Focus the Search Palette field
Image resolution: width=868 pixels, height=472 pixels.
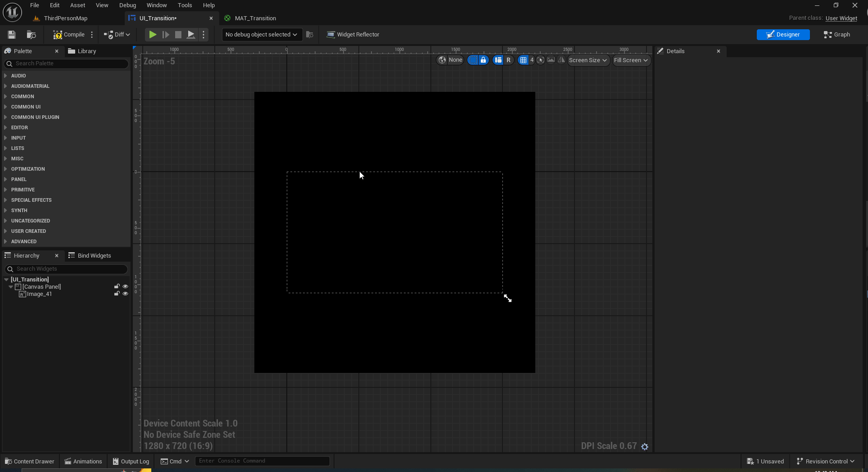(66, 64)
